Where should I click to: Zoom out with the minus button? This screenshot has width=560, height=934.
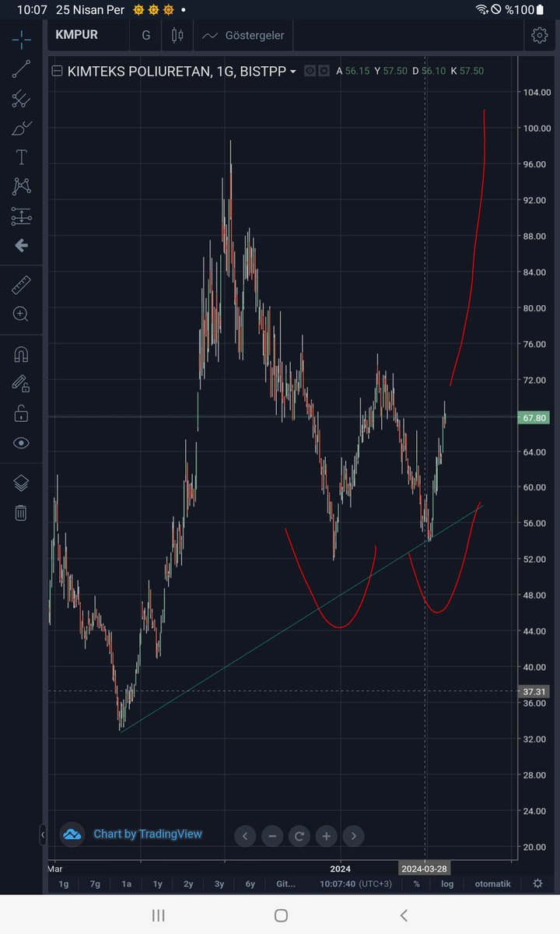272,837
